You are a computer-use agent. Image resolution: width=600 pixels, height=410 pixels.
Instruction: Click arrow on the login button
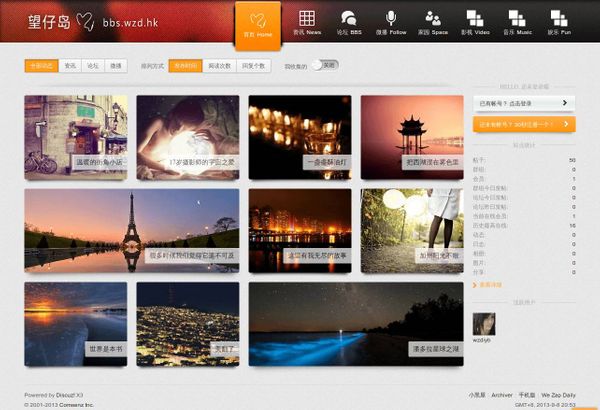(x=565, y=103)
